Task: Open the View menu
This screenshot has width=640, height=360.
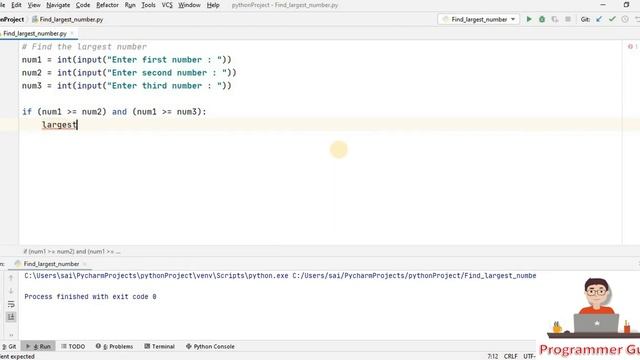Action: pos(34,5)
